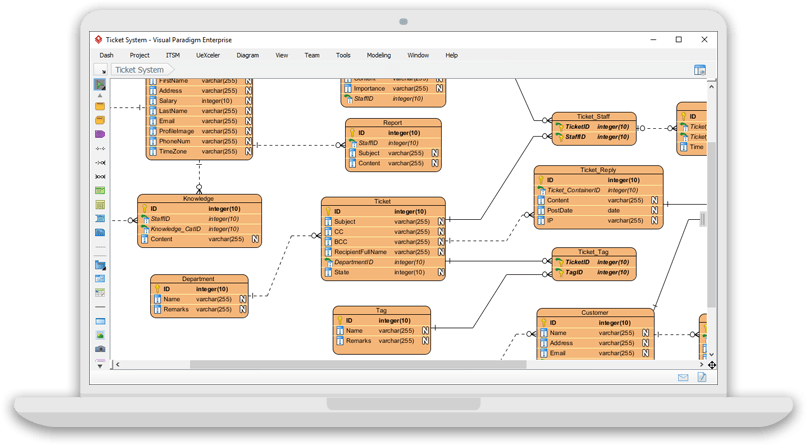The width and height of the screenshot is (807, 445).
Task: Select the ProfileImage column in top-left entity
Action: coord(199,131)
